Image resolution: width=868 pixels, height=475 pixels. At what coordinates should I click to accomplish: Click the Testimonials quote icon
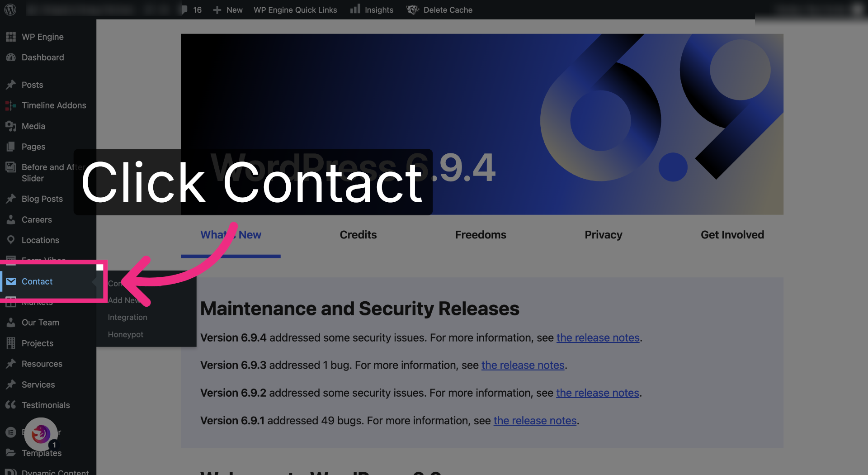tap(11, 405)
